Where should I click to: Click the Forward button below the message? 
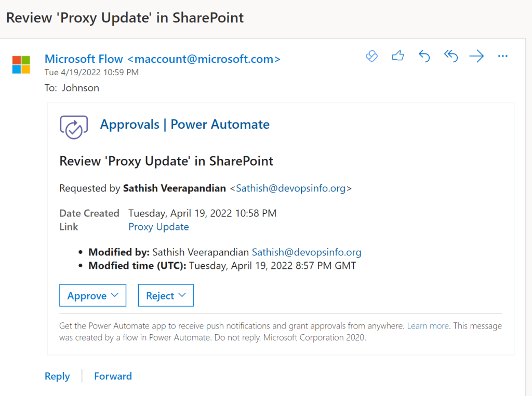[113, 376]
